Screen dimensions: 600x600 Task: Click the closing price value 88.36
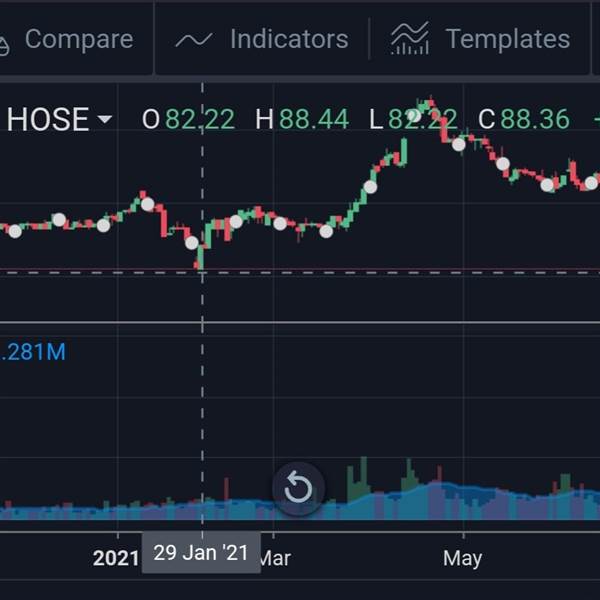tap(535, 119)
